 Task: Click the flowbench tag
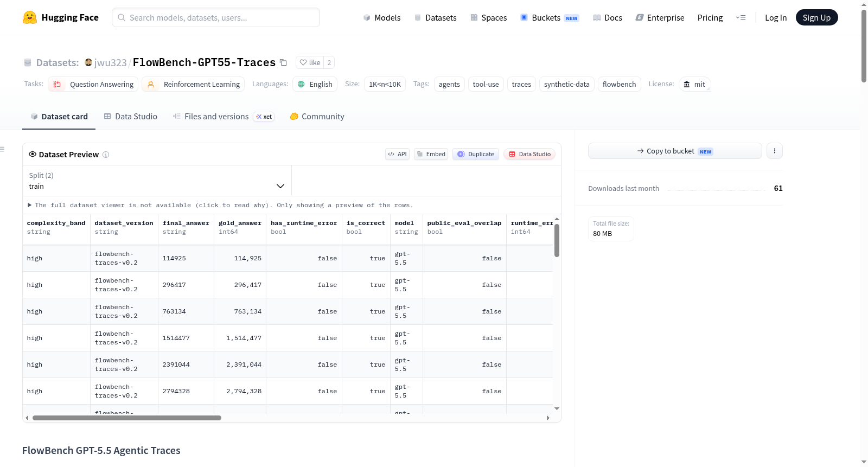click(619, 84)
